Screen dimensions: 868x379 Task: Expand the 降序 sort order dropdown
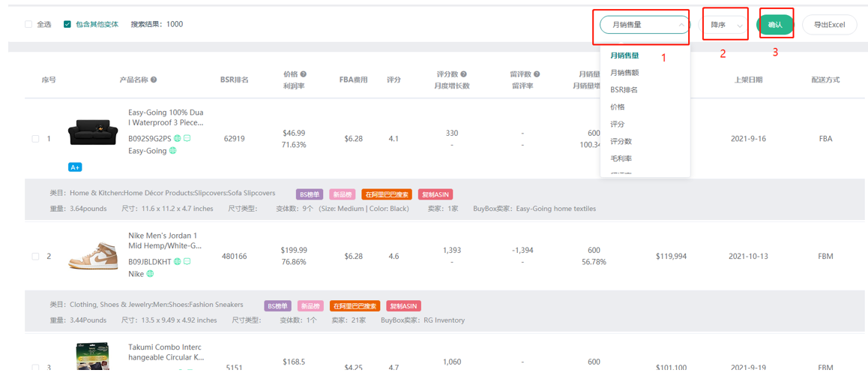click(x=725, y=26)
